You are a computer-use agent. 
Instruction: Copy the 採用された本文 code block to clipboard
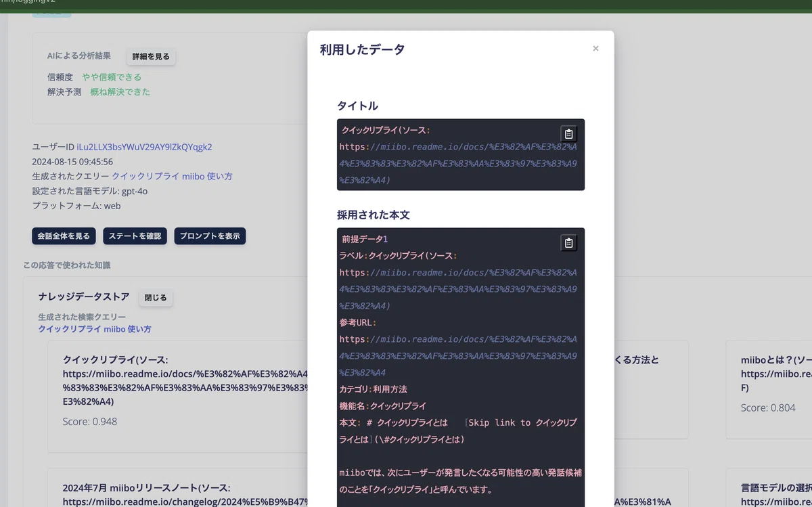[569, 243]
